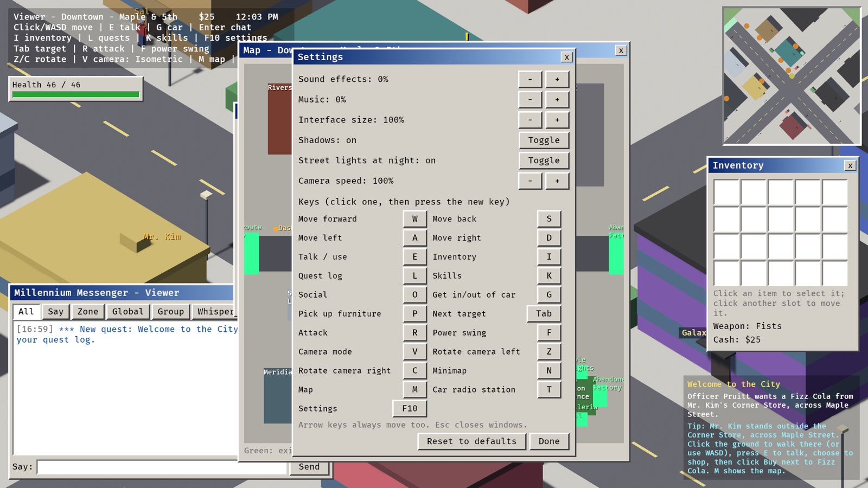
Task: Rebind the Settings F10 key
Action: click(x=410, y=409)
